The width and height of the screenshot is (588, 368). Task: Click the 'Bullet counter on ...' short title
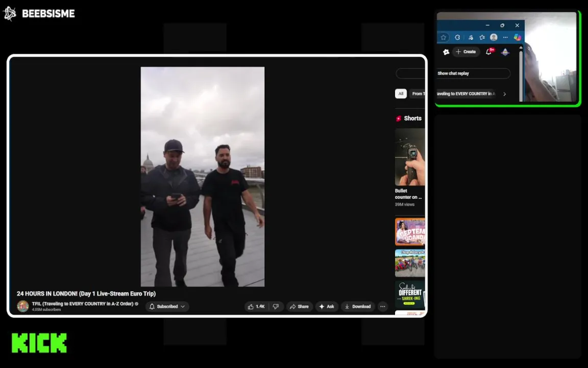pos(408,194)
